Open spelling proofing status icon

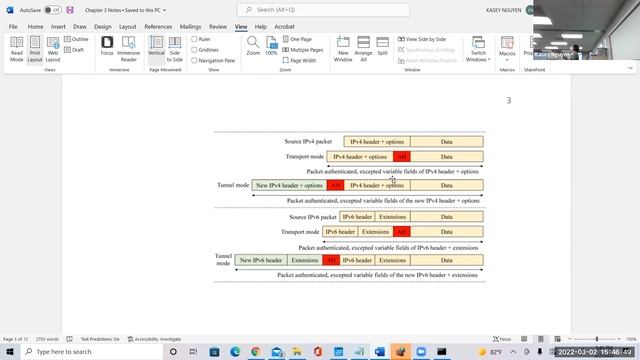[x=69, y=339]
